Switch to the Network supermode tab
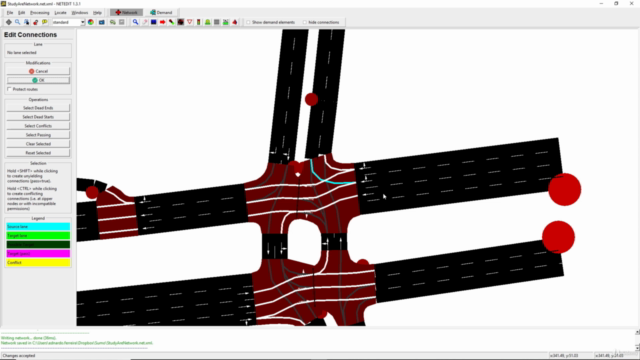The height and width of the screenshot is (360, 640). tap(127, 13)
